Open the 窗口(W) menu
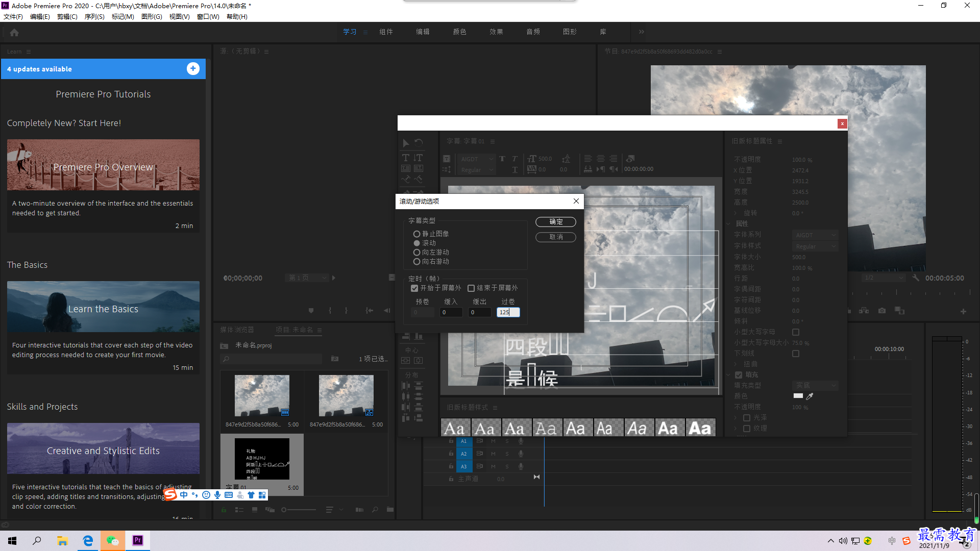Image resolution: width=980 pixels, height=551 pixels. pyautogui.click(x=208, y=16)
